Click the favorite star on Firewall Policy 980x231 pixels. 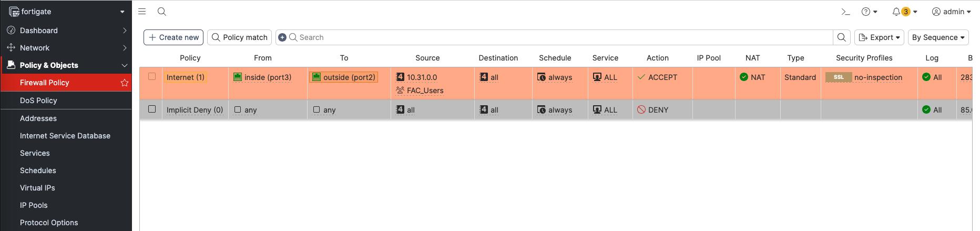[x=125, y=83]
